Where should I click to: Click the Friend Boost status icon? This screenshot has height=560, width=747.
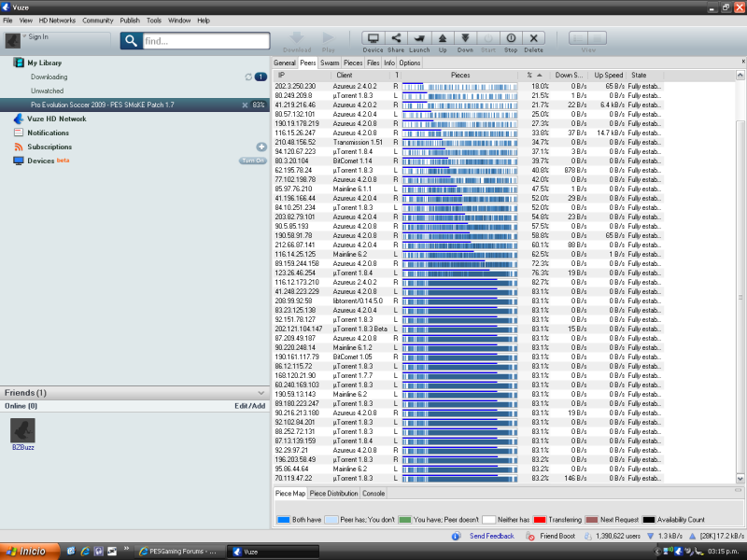pyautogui.click(x=530, y=536)
